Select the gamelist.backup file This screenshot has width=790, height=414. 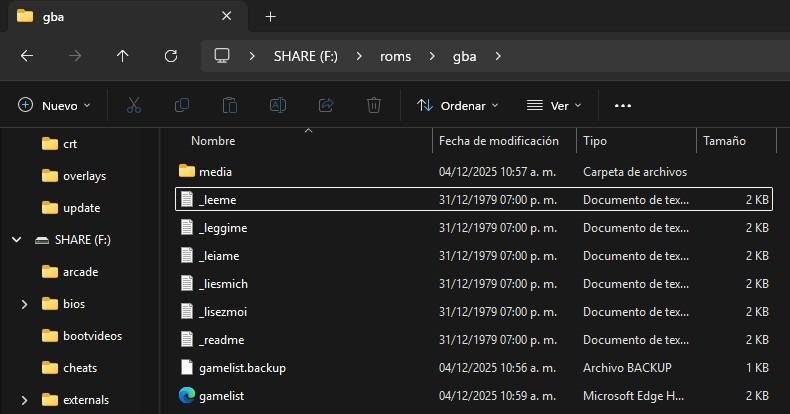pyautogui.click(x=242, y=367)
